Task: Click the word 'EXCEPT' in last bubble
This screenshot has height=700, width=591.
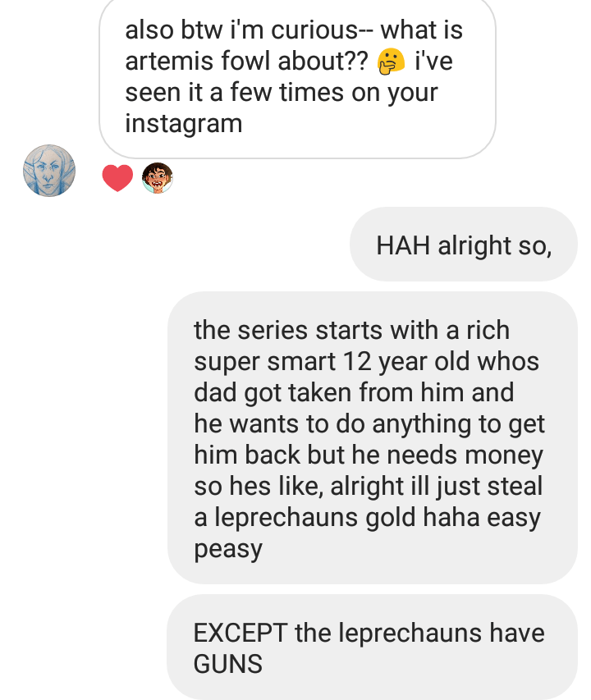Action: 241,633
